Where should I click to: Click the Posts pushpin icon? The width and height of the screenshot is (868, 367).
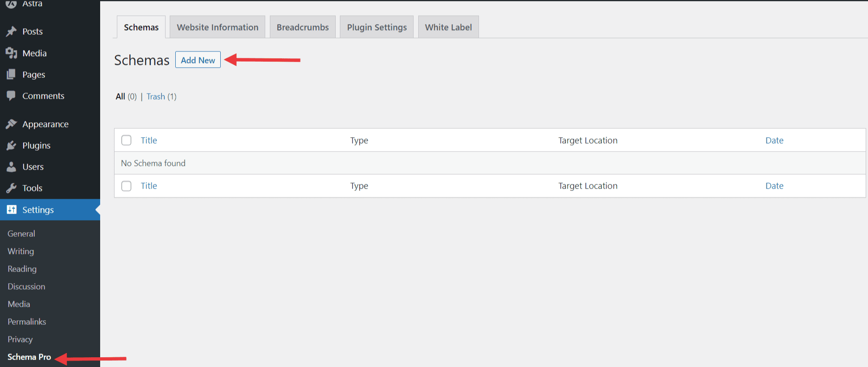coord(11,32)
